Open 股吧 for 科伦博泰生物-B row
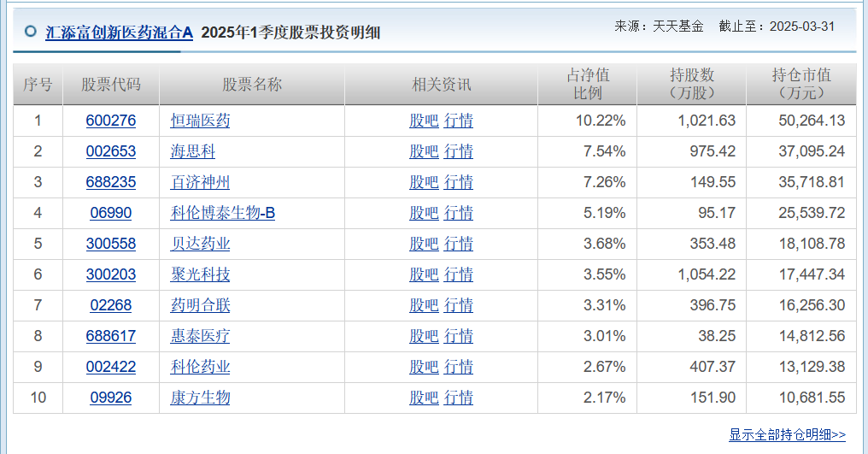The height and width of the screenshot is (454, 868). [424, 213]
